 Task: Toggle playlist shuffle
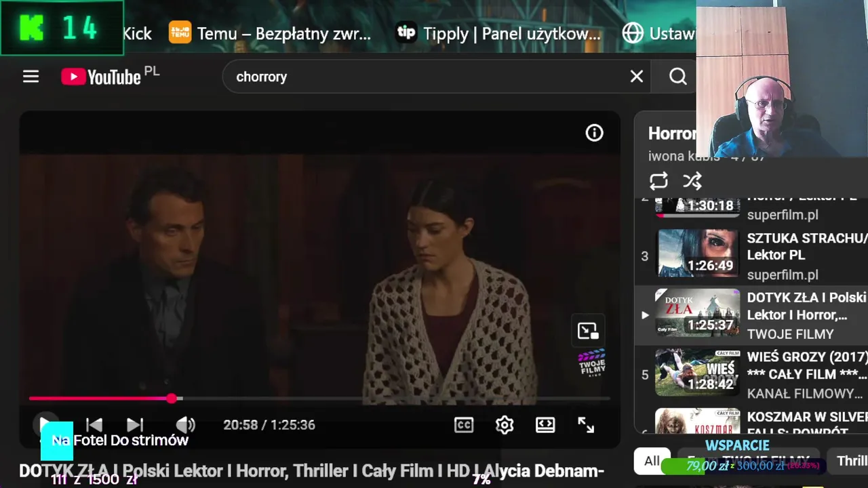(x=692, y=181)
